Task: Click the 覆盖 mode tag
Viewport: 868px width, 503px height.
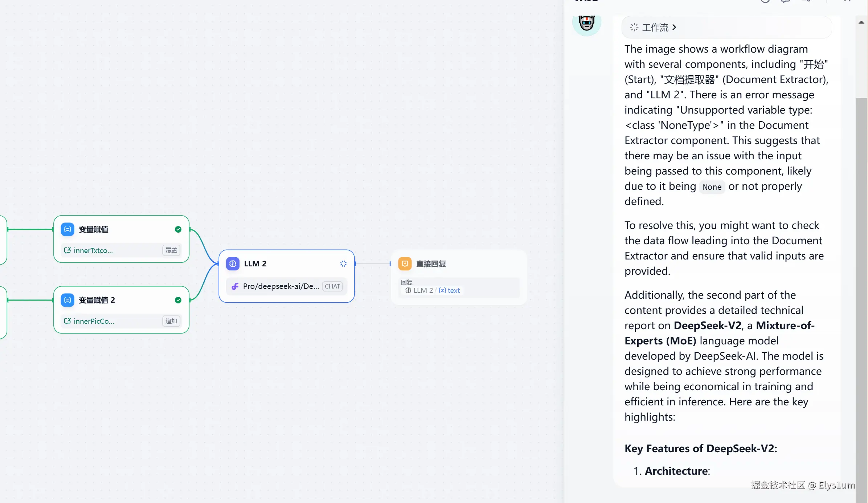Action: 171,250
